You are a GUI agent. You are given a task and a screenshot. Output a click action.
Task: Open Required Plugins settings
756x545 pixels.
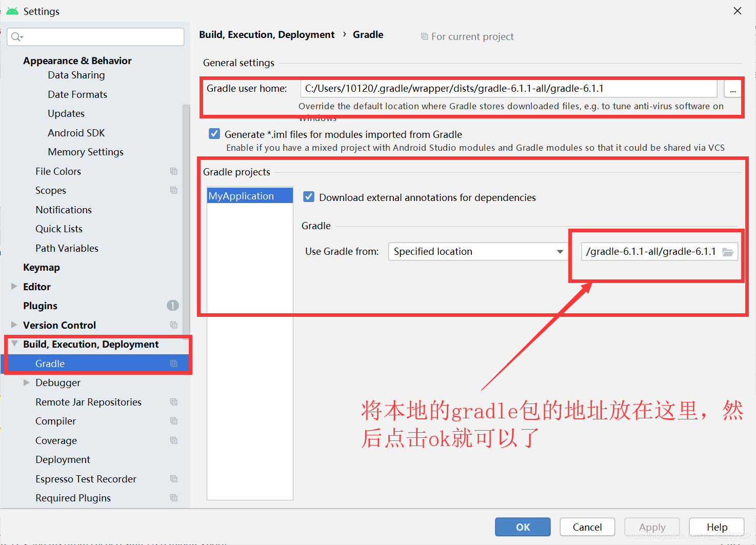coord(73,498)
